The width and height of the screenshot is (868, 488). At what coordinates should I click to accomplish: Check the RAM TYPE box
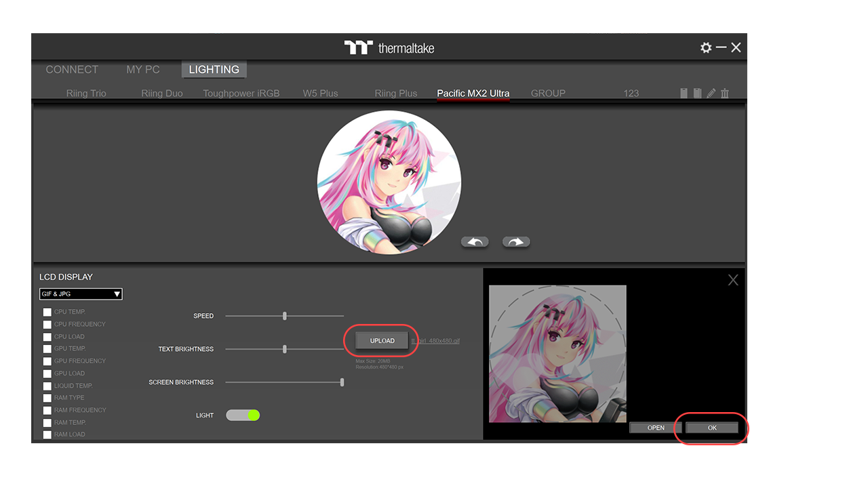(47, 398)
